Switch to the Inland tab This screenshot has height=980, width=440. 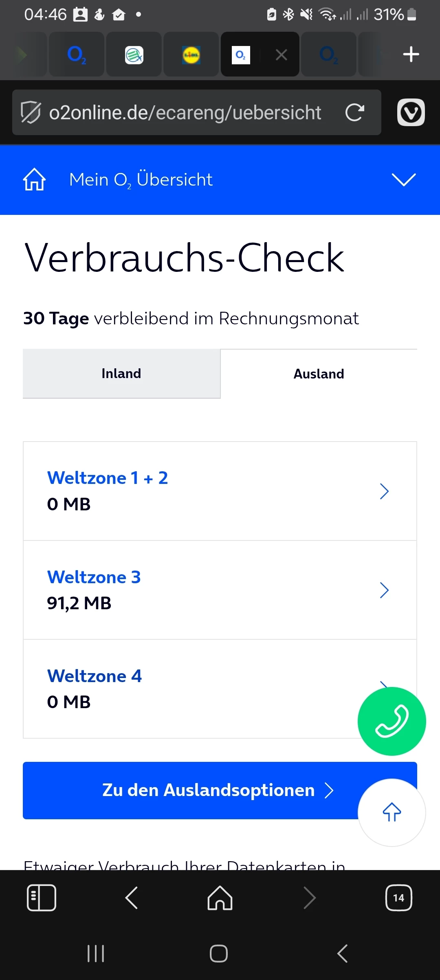click(121, 374)
